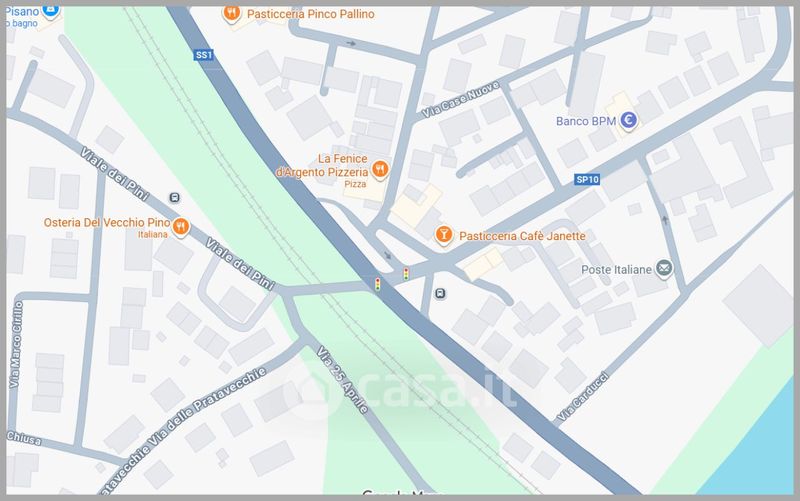The image size is (800, 501).
Task: Select the SP10 road badge
Action: 587,179
